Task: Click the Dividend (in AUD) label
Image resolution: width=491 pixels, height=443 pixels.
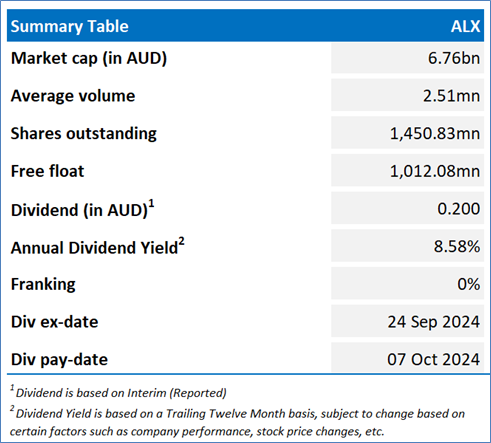Action: pyautogui.click(x=83, y=209)
